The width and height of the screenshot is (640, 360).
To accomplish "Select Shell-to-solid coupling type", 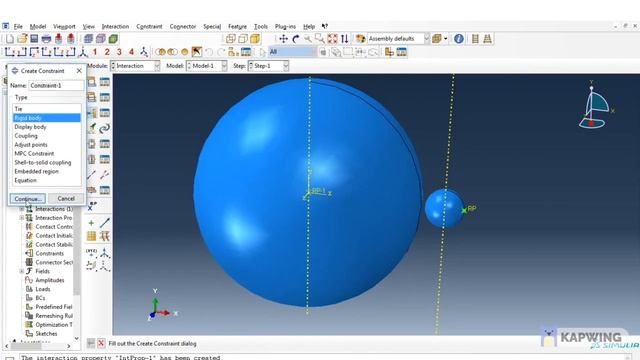I will pos(47,162).
